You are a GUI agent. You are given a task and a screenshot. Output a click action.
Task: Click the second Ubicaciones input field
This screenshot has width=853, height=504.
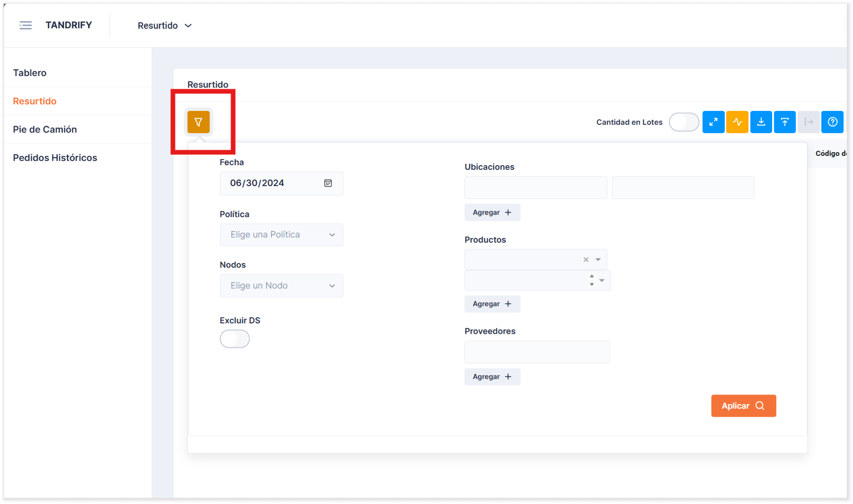pyautogui.click(x=683, y=188)
